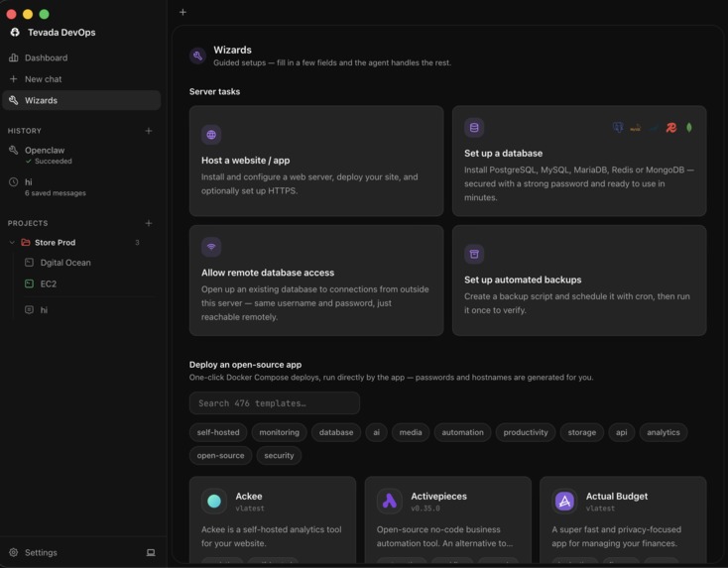The width and height of the screenshot is (728, 568).
Task: Click the MySQL logo on database card
Action: pos(636,128)
